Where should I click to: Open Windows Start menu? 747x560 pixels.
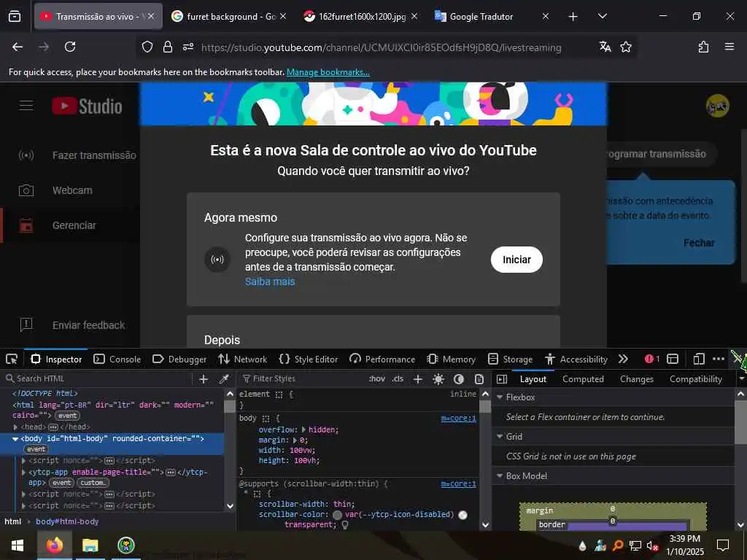click(x=18, y=545)
